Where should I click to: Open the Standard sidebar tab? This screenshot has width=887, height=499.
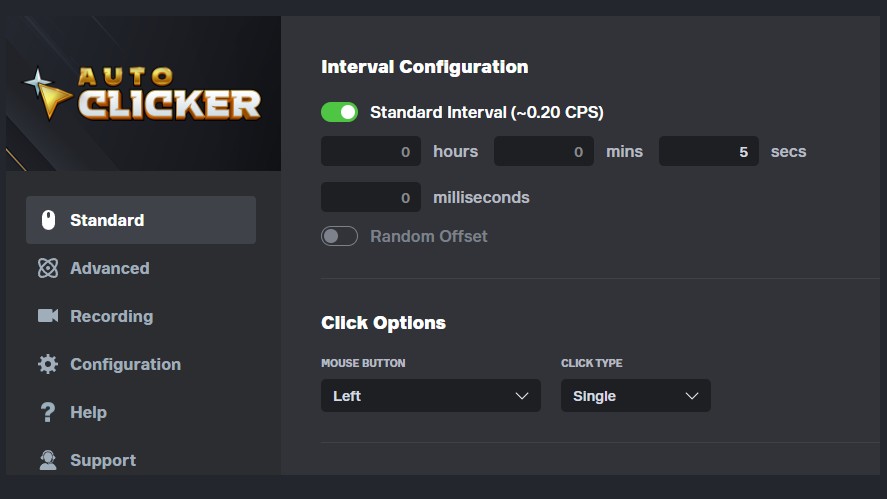141,220
